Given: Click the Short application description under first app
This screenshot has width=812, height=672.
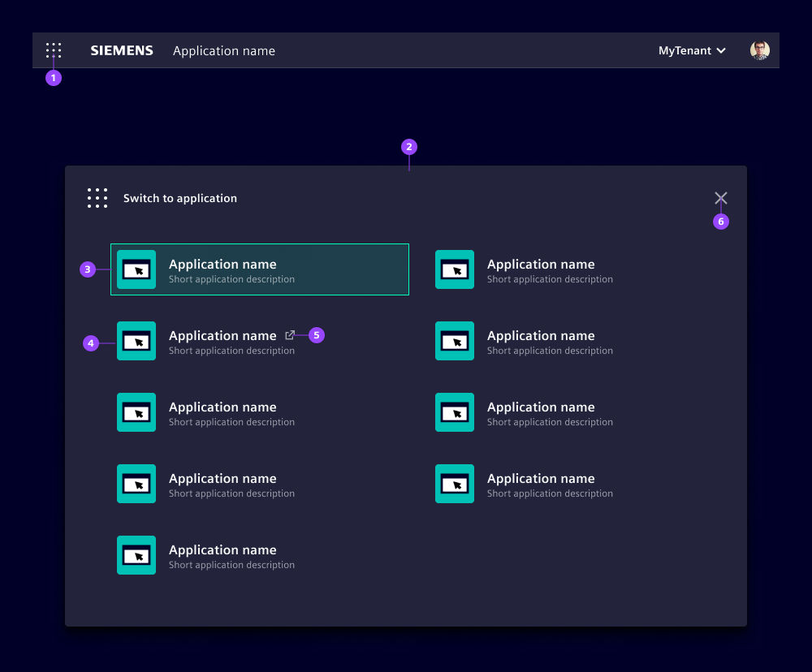Looking at the screenshot, I should (x=231, y=278).
